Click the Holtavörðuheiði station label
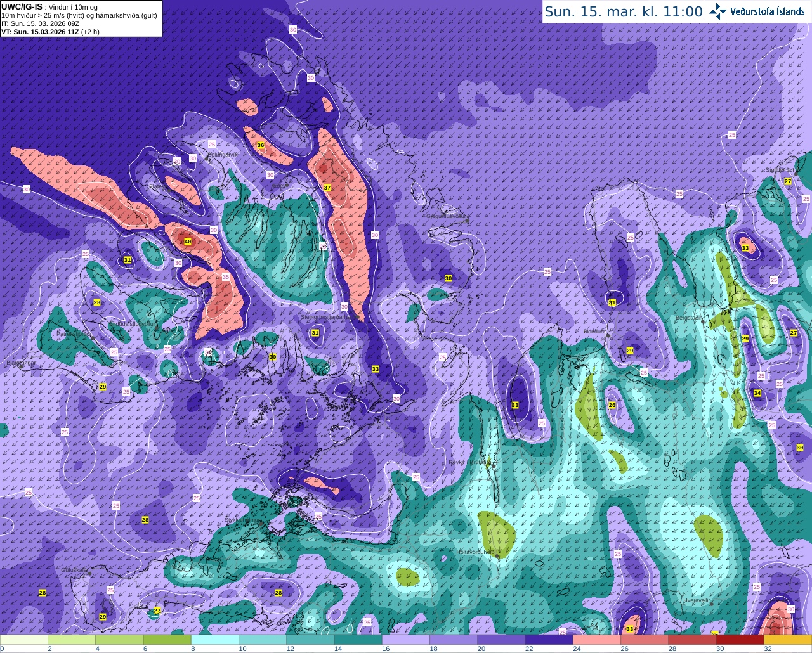The height and width of the screenshot is (653, 812). pos(476,552)
